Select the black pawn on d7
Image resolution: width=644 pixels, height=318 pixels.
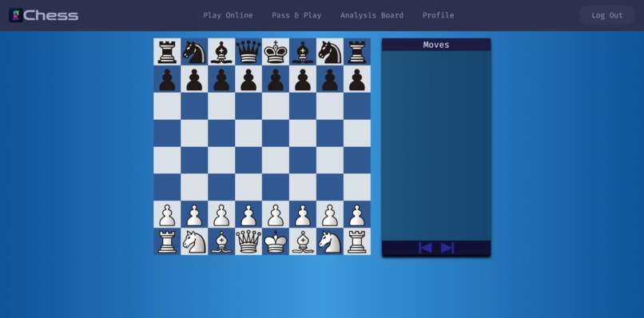pyautogui.click(x=248, y=79)
